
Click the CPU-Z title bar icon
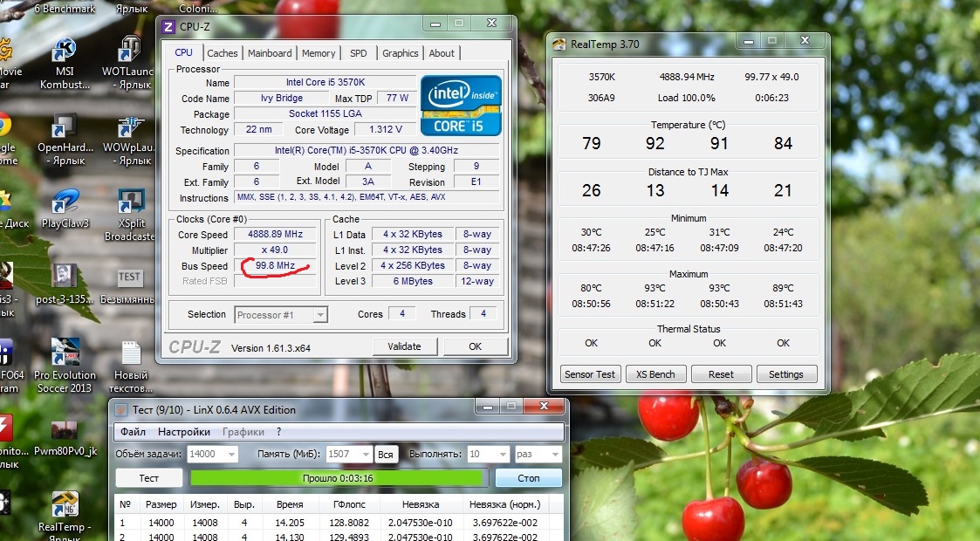168,26
